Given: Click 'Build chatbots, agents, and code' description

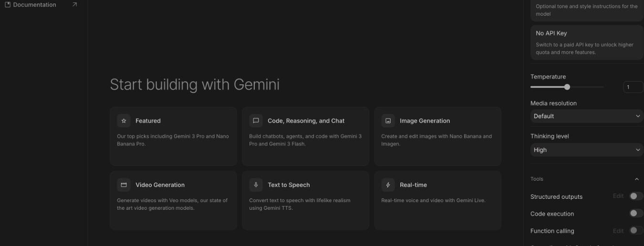Looking at the screenshot, I should pos(305,140).
